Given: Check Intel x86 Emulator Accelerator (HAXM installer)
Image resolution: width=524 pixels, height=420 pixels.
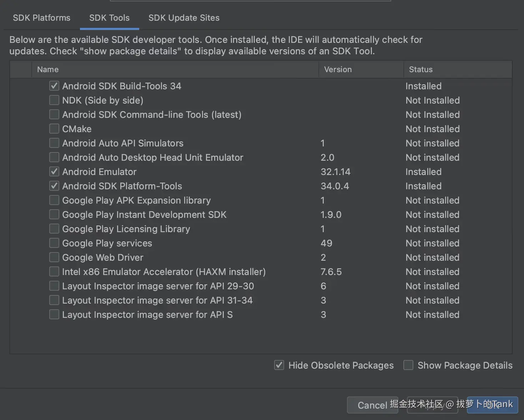Looking at the screenshot, I should click(x=54, y=271).
